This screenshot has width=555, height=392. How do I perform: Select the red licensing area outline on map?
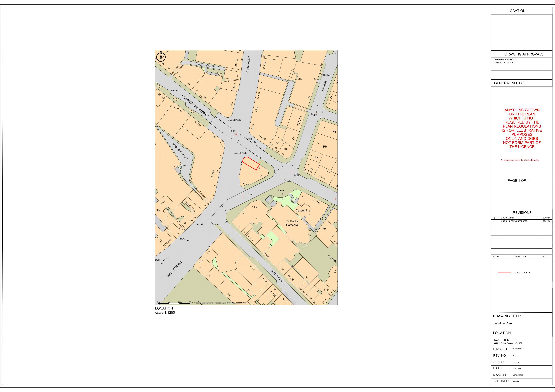(x=251, y=164)
